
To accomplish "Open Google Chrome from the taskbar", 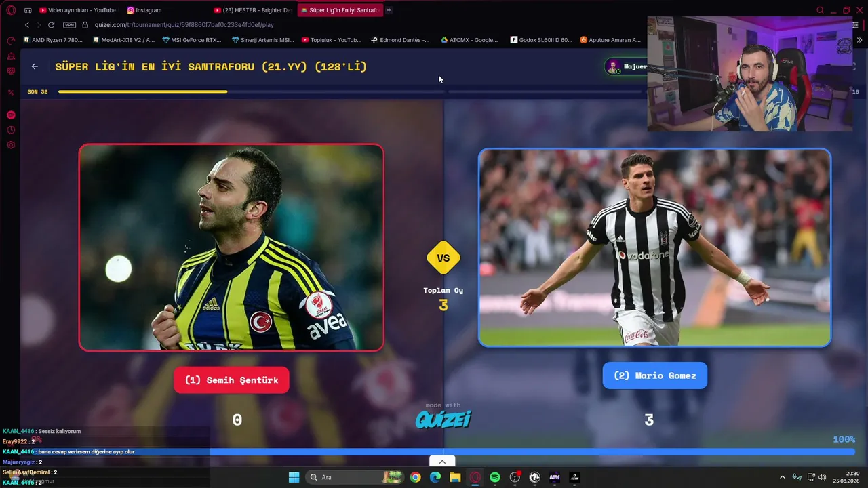I will 415,477.
